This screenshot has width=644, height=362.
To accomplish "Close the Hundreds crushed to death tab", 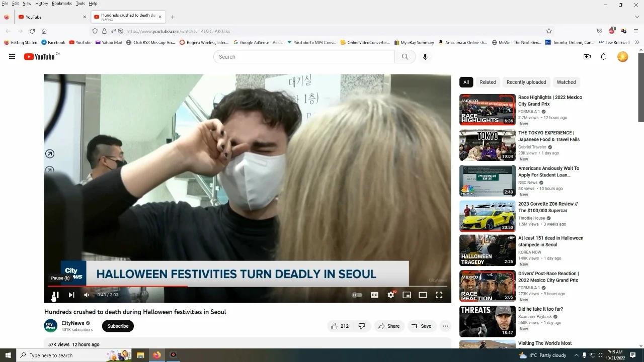I will coord(160,17).
